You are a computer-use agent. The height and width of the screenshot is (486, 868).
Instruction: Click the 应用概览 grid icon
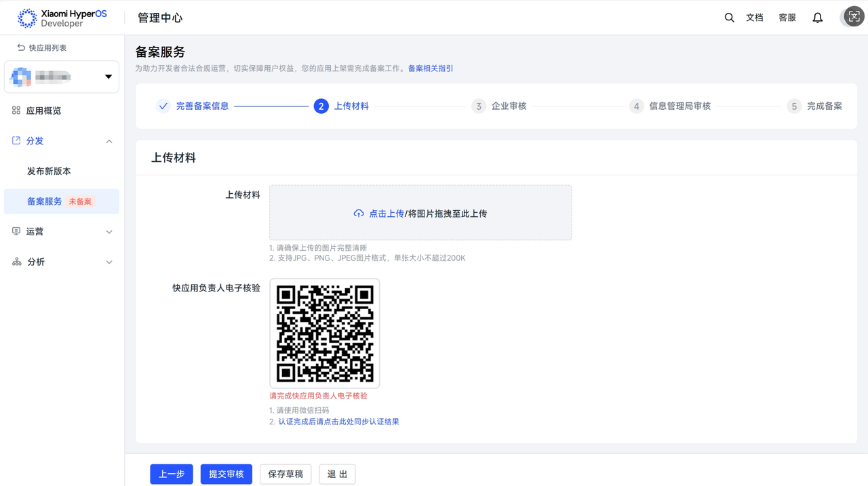[x=16, y=110]
